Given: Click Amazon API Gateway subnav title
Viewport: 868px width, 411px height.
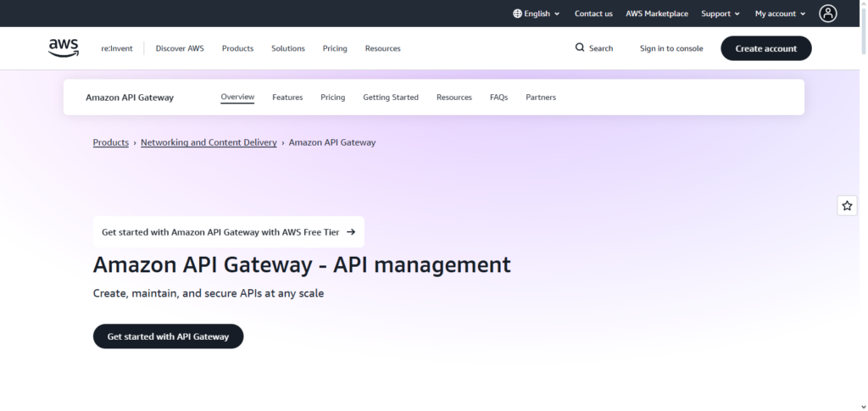Looking at the screenshot, I should coord(130,97).
